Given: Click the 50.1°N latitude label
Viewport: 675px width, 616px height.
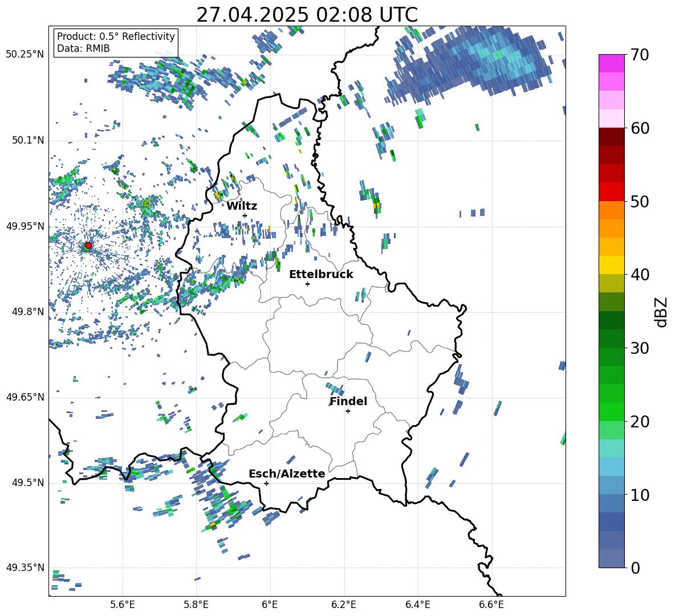Looking at the screenshot, I should coord(28,140).
